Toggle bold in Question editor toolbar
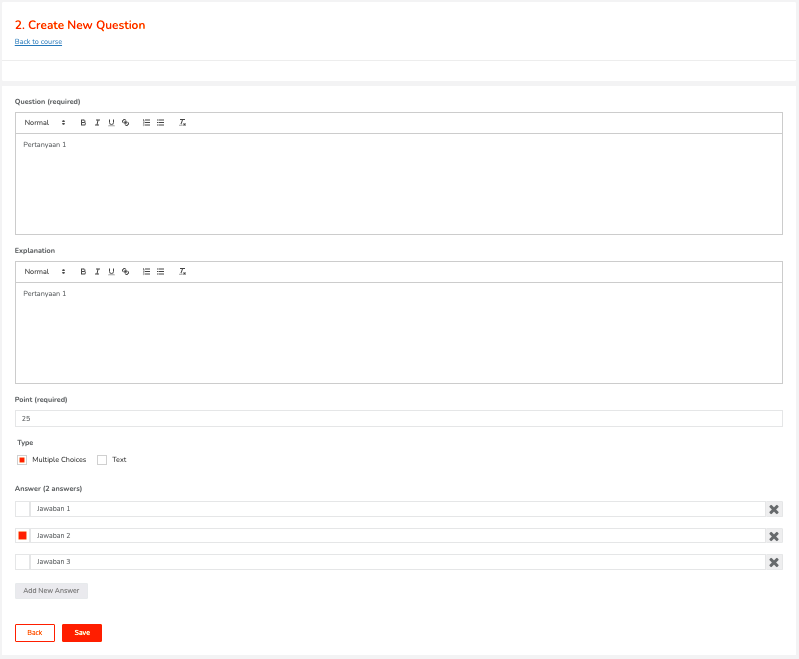The height and width of the screenshot is (659, 799). [x=83, y=123]
